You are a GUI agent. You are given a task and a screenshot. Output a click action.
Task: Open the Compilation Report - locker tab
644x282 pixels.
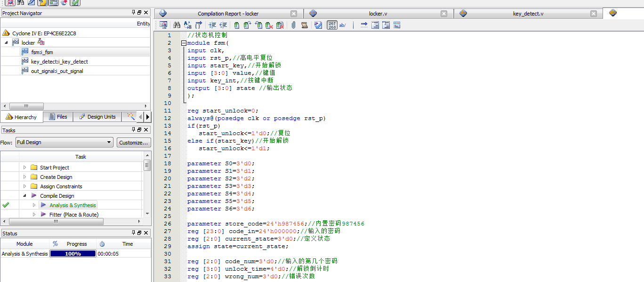228,14
